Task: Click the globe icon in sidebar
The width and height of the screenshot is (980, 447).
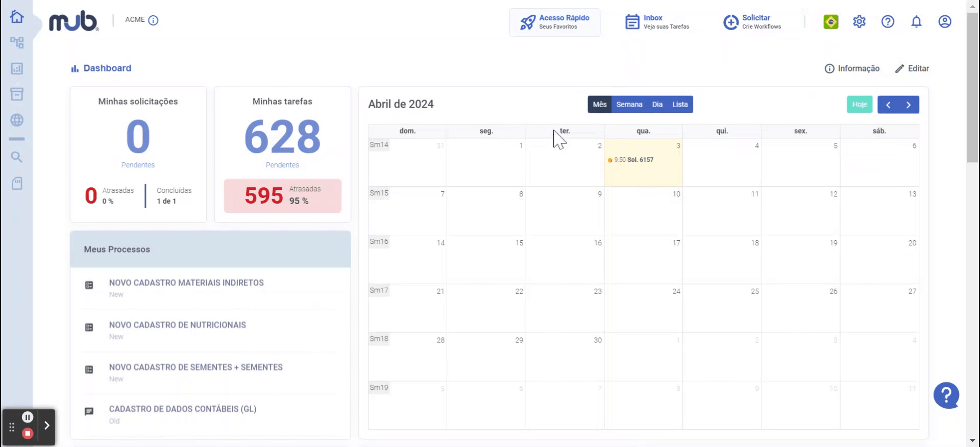Action: click(x=17, y=120)
